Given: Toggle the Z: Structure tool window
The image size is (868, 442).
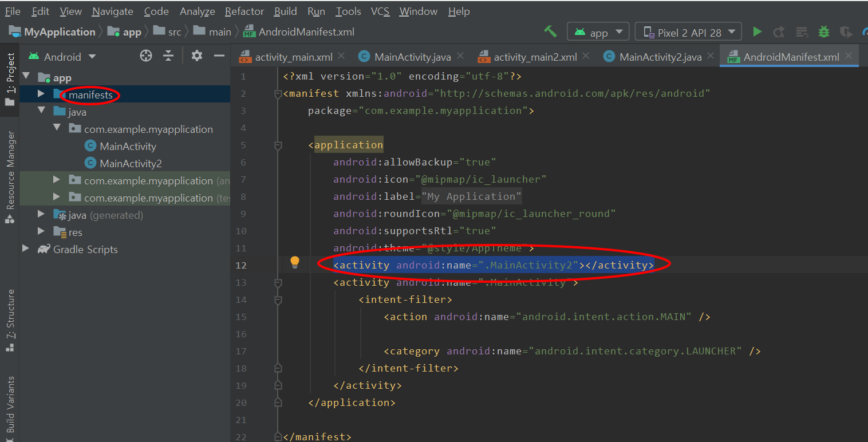Looking at the screenshot, I should click(x=10, y=321).
